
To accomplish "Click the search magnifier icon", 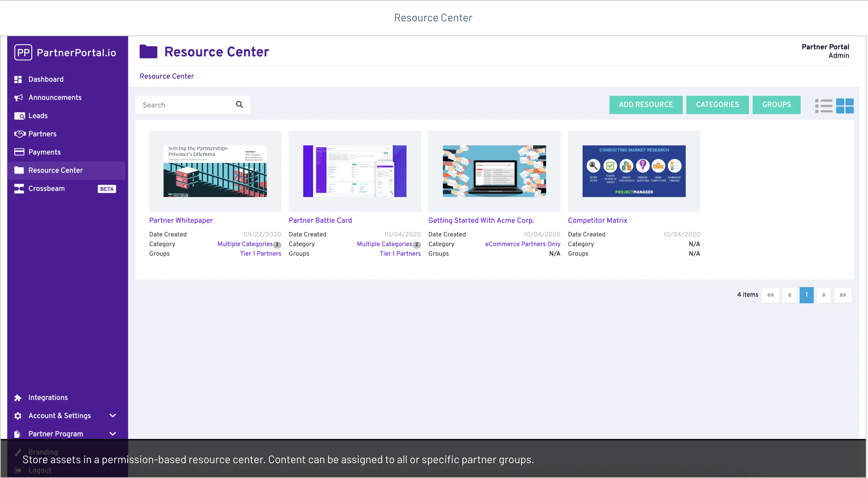I will click(x=239, y=104).
